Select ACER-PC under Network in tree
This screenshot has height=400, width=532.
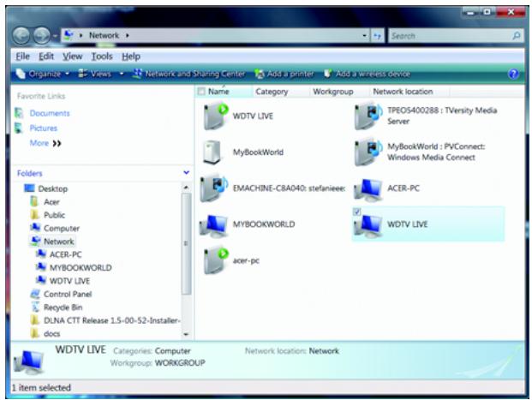click(65, 254)
